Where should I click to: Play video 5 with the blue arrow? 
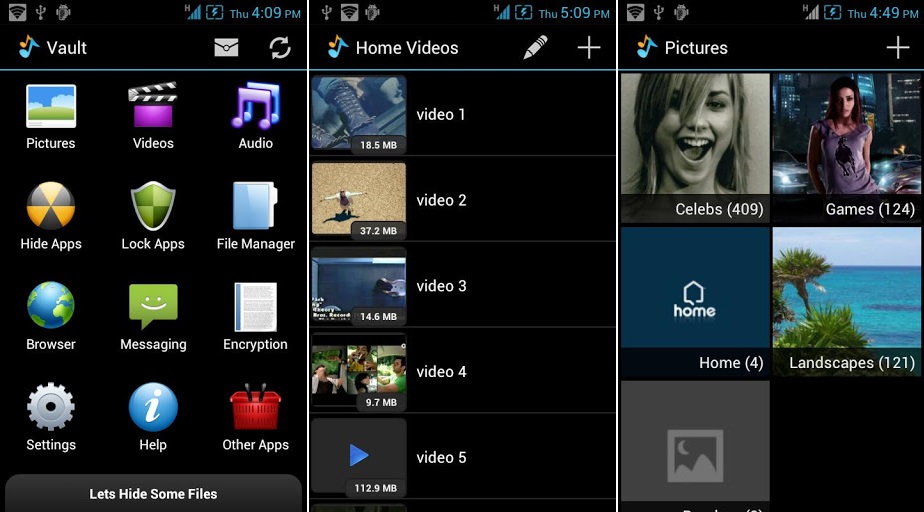coord(359,455)
